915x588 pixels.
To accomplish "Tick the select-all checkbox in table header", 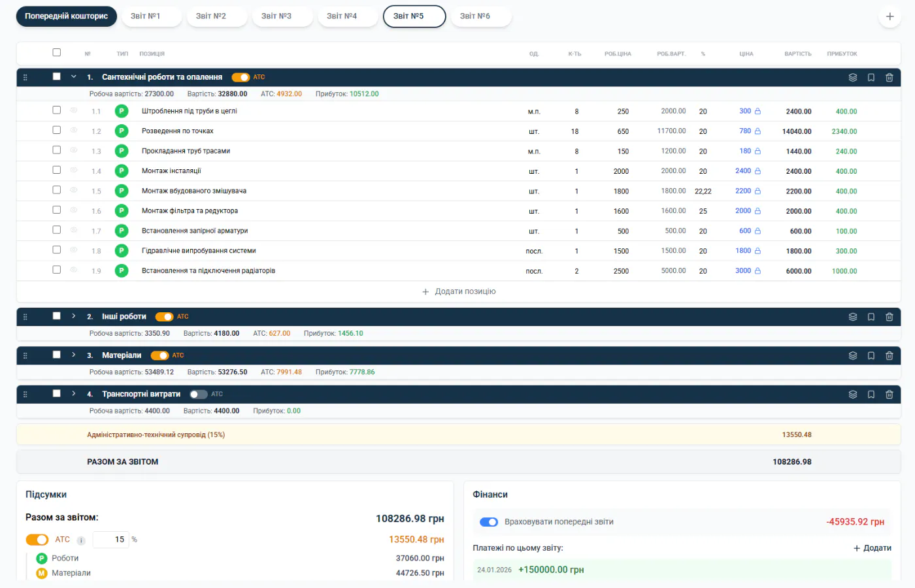I will 57,52.
